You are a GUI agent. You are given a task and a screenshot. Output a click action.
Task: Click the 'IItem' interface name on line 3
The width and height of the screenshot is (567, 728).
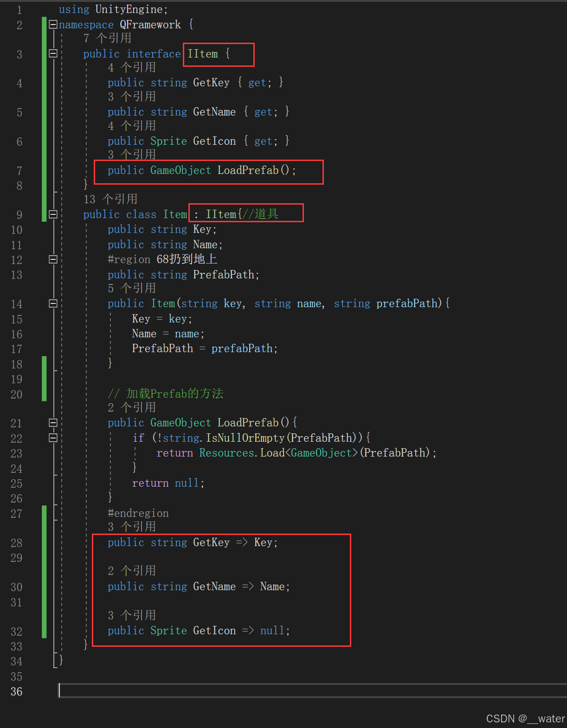pos(202,54)
